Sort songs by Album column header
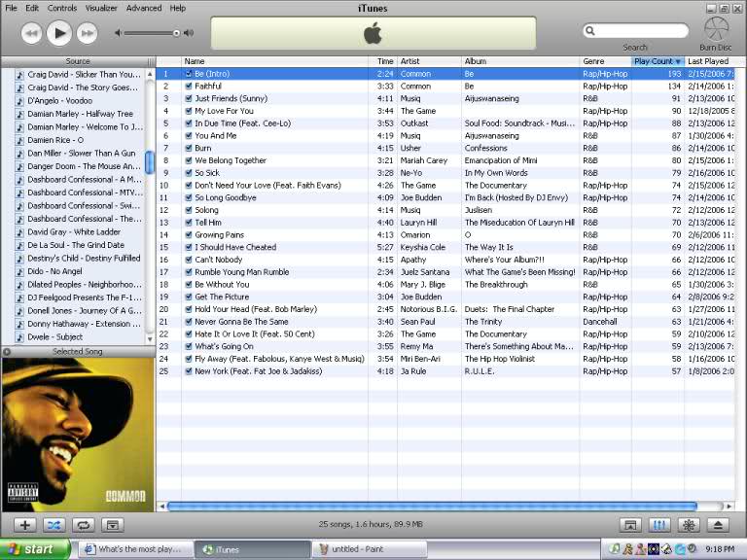This screenshot has height=560, width=747. click(520, 61)
